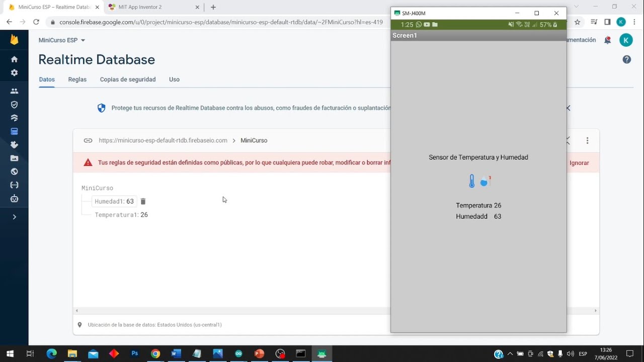Viewport: 644px width, 362px height.
Task: Expand the Firebase sidebar navigation
Action: coord(14,217)
